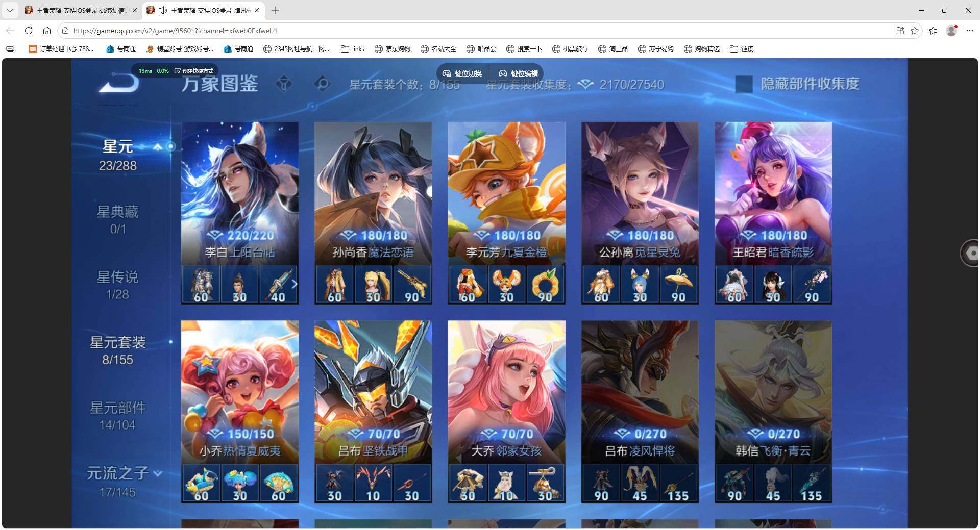980x530 pixels.
Task: Select the 星元部件 category
Action: [x=118, y=416]
